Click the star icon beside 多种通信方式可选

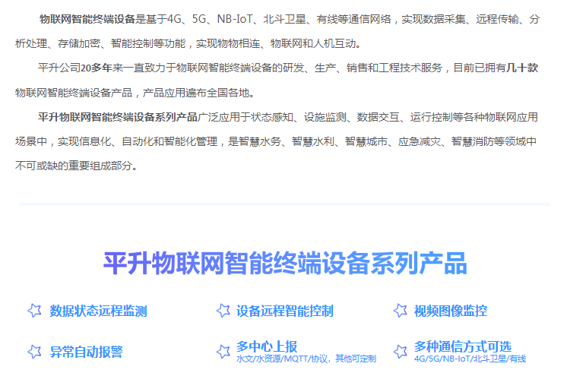(401, 352)
